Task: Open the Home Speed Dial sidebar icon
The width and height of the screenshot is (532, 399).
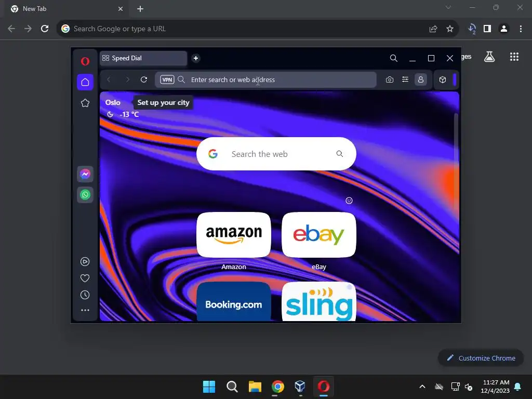Action: [x=85, y=82]
